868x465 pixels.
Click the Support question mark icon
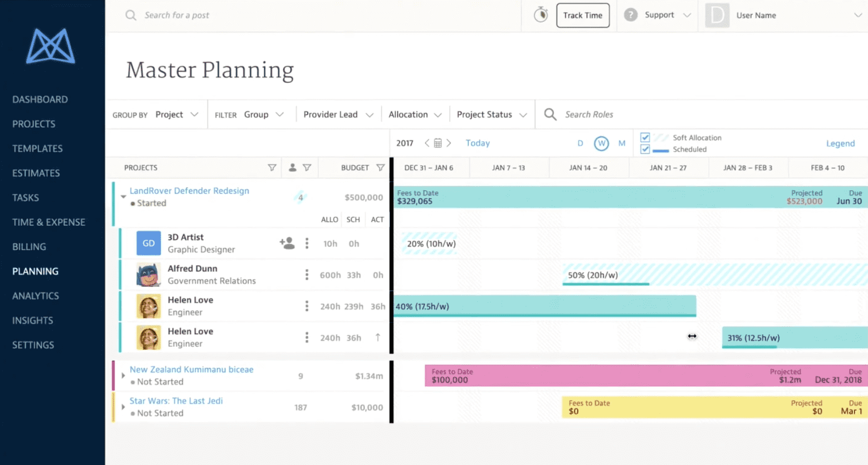(630, 15)
